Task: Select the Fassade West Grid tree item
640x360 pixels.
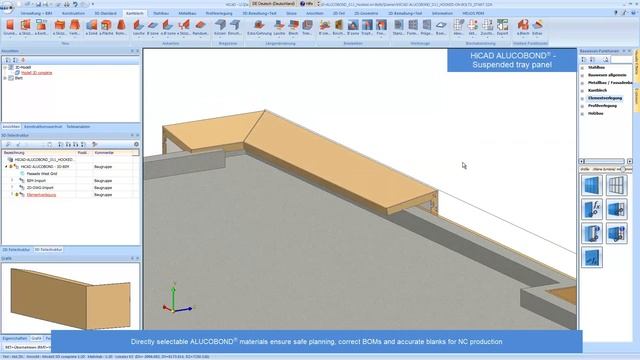Action: point(42,173)
